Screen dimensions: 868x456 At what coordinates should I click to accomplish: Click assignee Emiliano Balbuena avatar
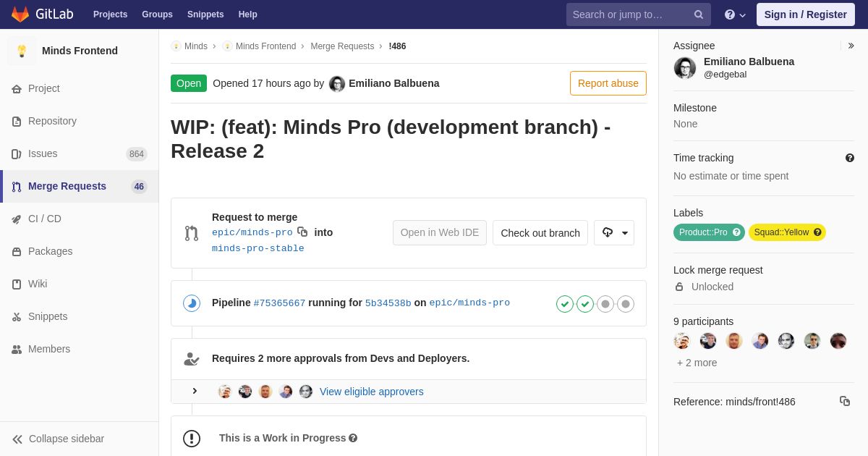685,68
